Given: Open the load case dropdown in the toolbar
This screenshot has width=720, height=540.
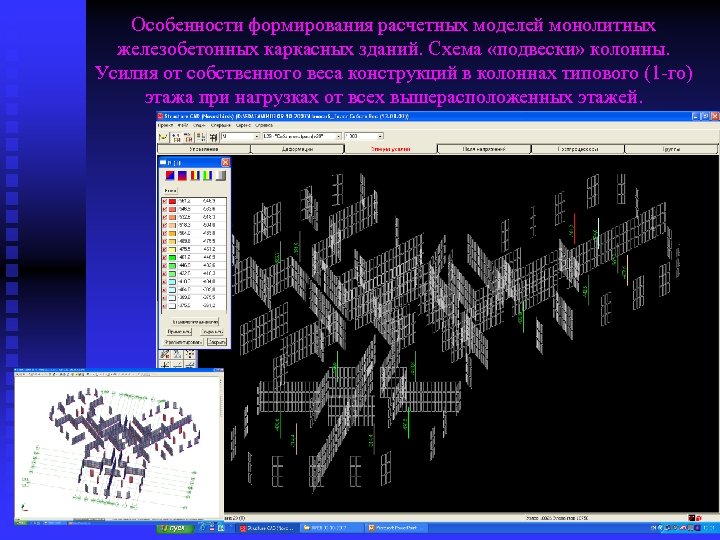Looking at the screenshot, I should pyautogui.click(x=302, y=136).
